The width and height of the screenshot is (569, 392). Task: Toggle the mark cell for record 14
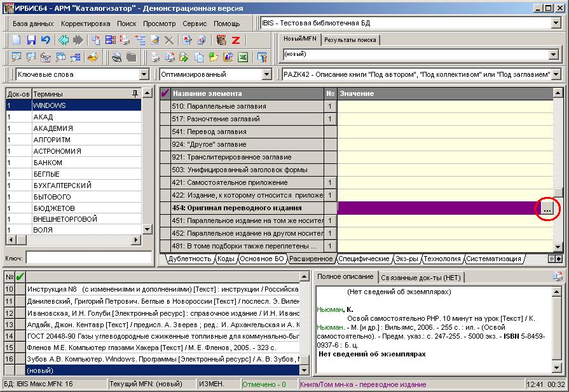pos(20,336)
